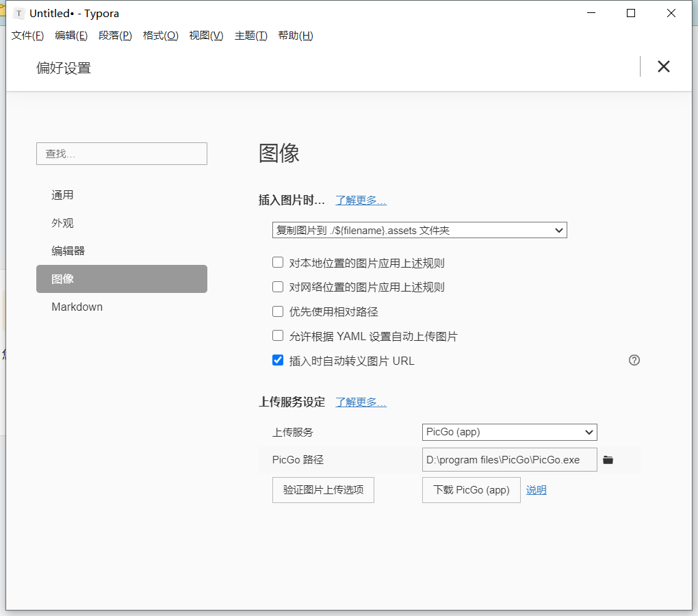Toggle YAML auto-upload images checkbox

coord(278,335)
